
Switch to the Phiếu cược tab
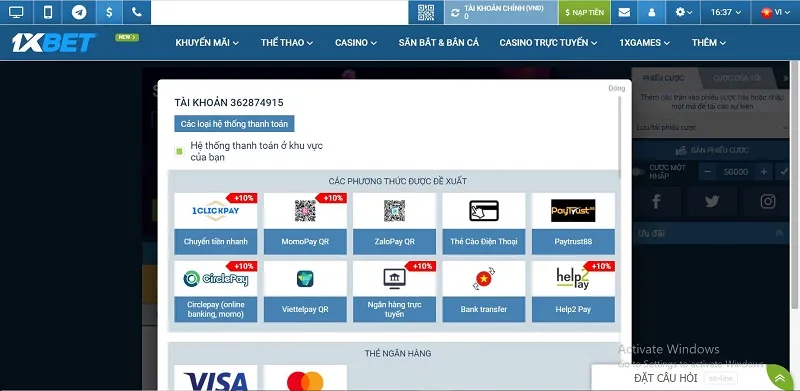pyautogui.click(x=664, y=78)
